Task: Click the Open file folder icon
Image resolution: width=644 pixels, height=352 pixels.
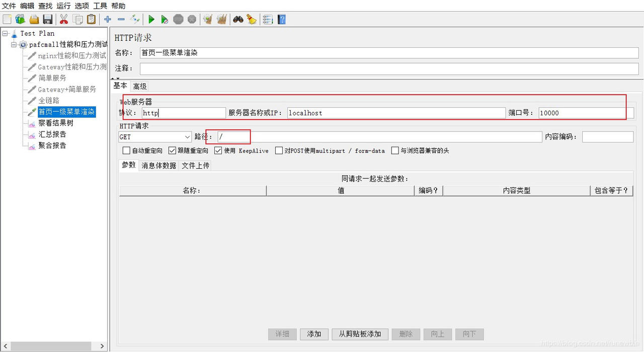Action: click(34, 19)
